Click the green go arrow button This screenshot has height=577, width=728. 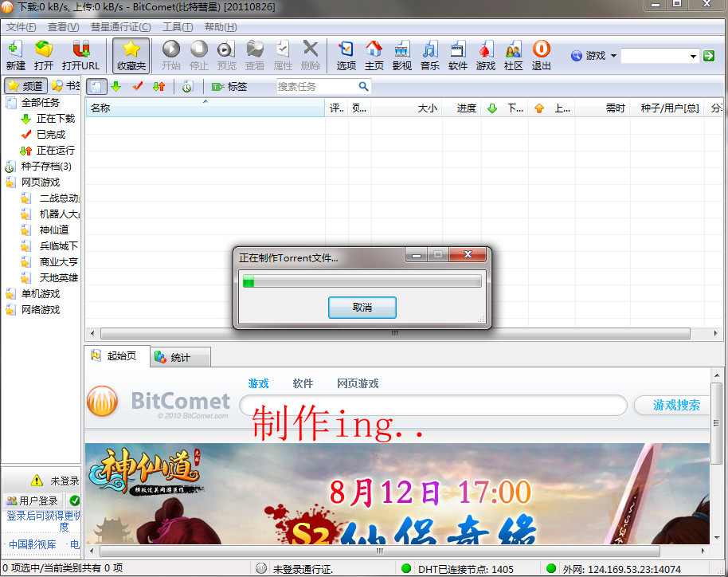tap(709, 56)
